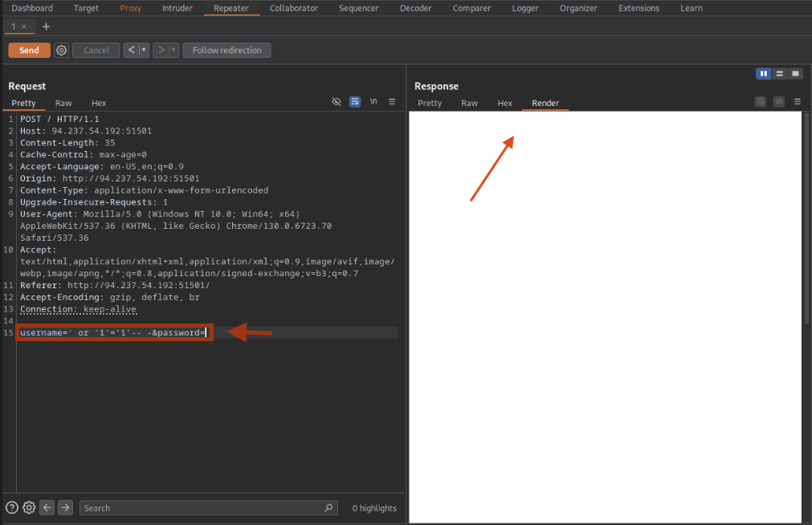The image size is (812, 525).
Task: Click the POST / HTTP/1.1 line
Action: coord(59,119)
